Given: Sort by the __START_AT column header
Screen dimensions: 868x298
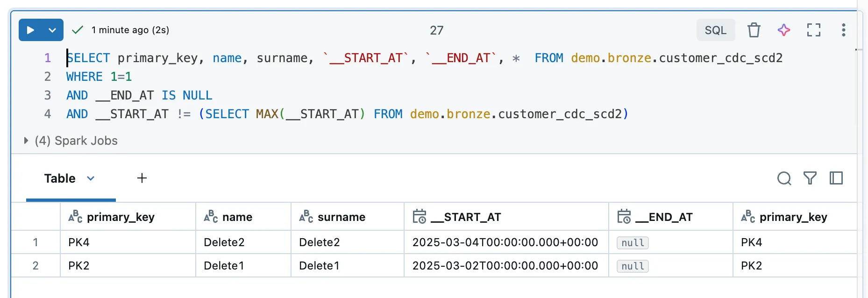Looking at the screenshot, I should [472, 217].
